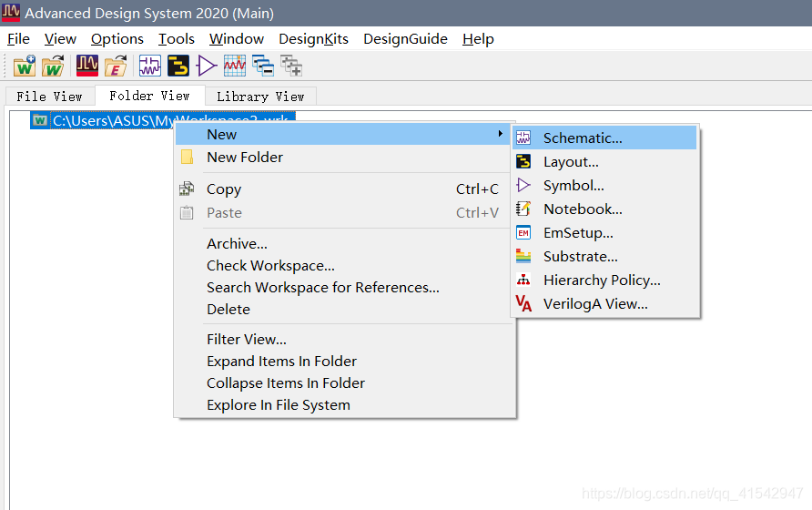This screenshot has width=812, height=510.
Task: Switch to the File View tab
Action: pyautogui.click(x=50, y=97)
